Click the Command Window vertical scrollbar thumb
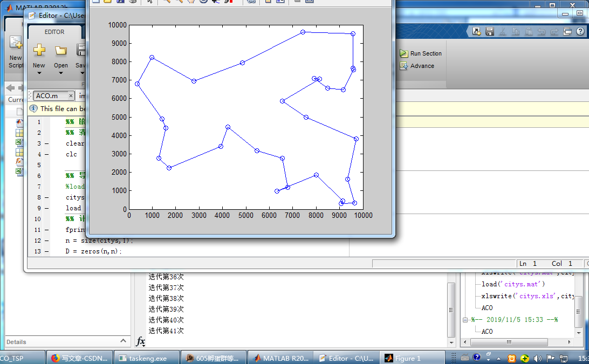The image size is (589, 364). 451,310
